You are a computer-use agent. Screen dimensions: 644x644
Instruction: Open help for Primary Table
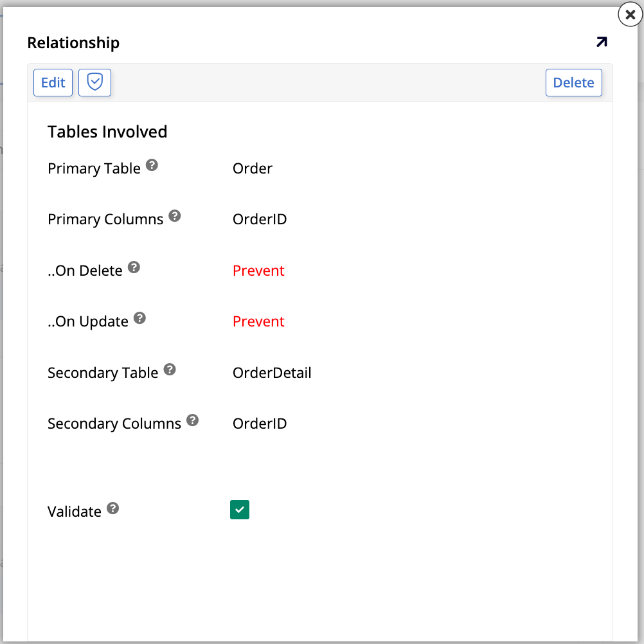point(152,165)
